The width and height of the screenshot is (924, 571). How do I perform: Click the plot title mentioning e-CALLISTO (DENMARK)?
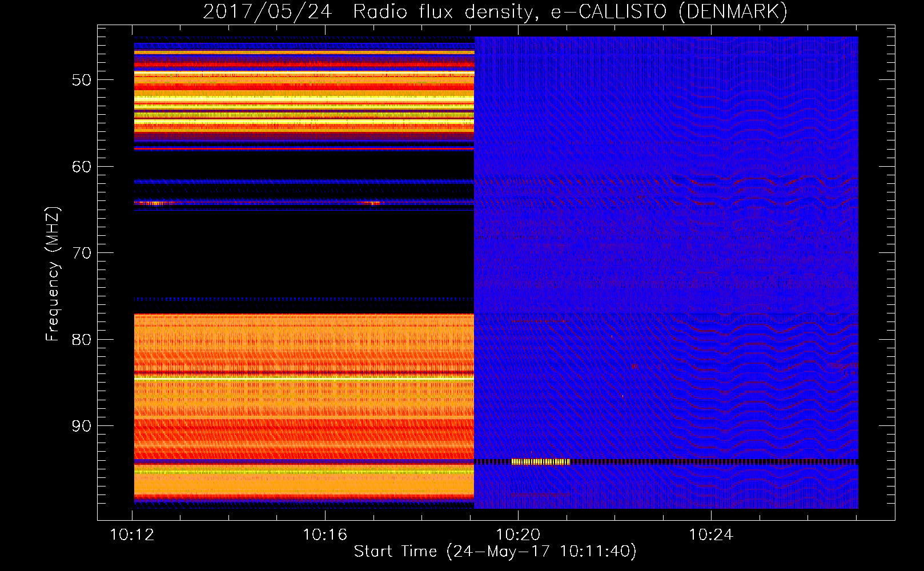click(x=495, y=11)
